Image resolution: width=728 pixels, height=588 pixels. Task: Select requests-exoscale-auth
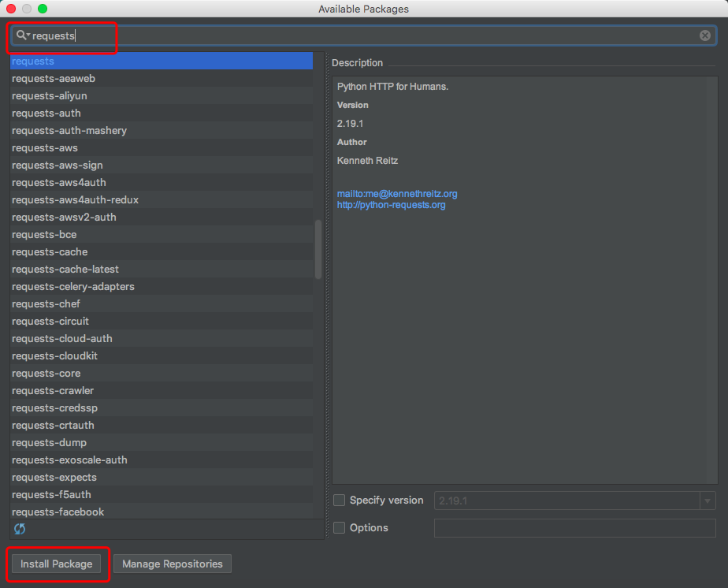click(161, 460)
